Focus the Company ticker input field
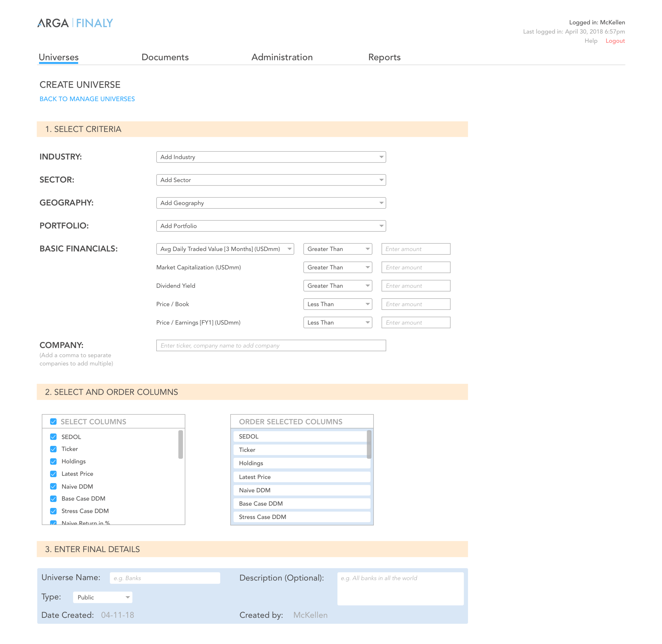This screenshot has height=644, width=662. click(271, 346)
